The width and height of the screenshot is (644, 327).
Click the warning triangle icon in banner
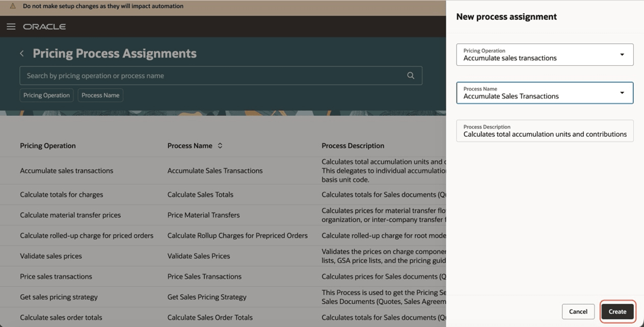click(x=13, y=6)
